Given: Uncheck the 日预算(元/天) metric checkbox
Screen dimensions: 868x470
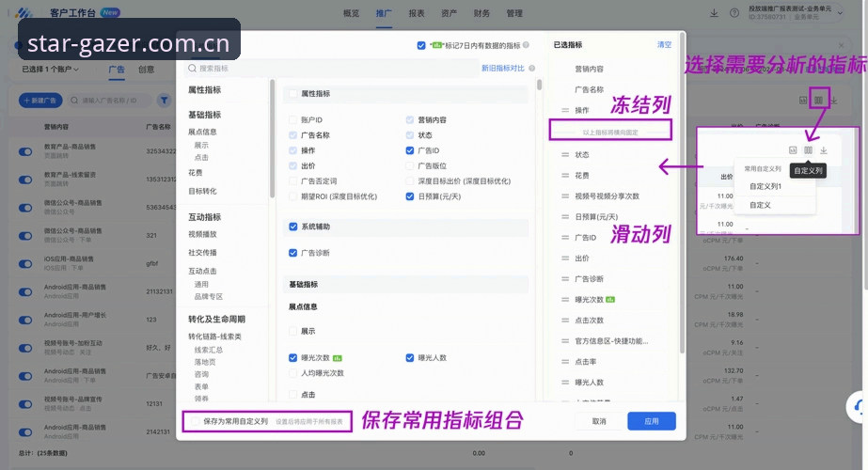Looking at the screenshot, I should click(410, 196).
